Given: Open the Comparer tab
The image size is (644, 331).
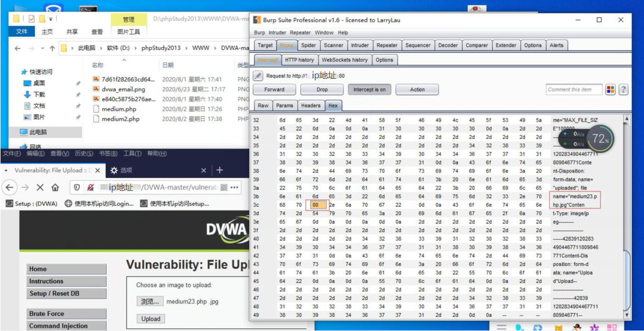Looking at the screenshot, I should pyautogui.click(x=476, y=45).
